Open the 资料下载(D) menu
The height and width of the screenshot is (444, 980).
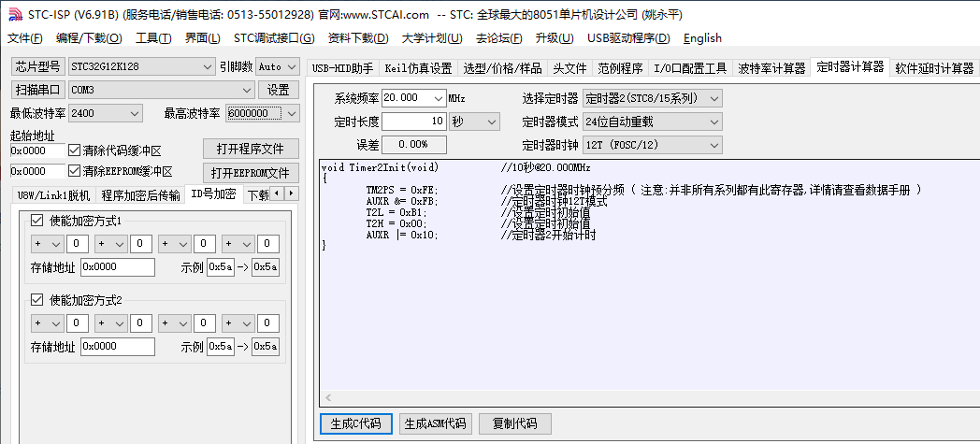tap(358, 38)
